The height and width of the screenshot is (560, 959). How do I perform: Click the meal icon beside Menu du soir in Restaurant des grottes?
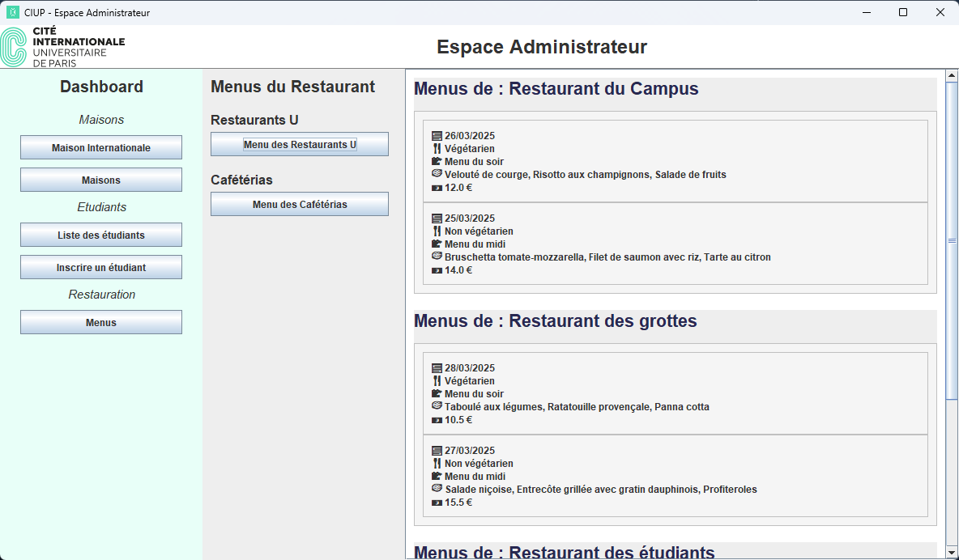[x=437, y=394]
